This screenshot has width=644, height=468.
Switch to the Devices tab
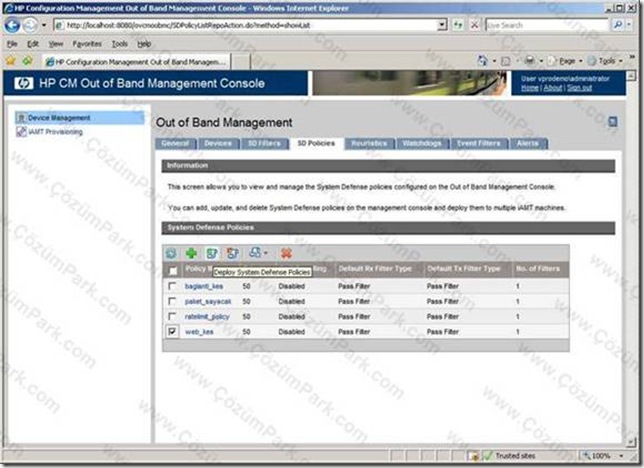click(x=218, y=143)
